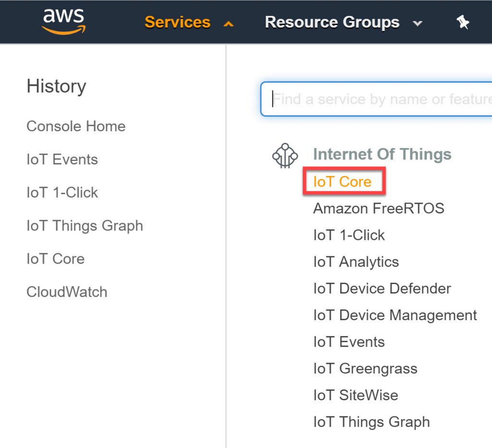
Task: Open the Services menu
Action: pyautogui.click(x=177, y=22)
